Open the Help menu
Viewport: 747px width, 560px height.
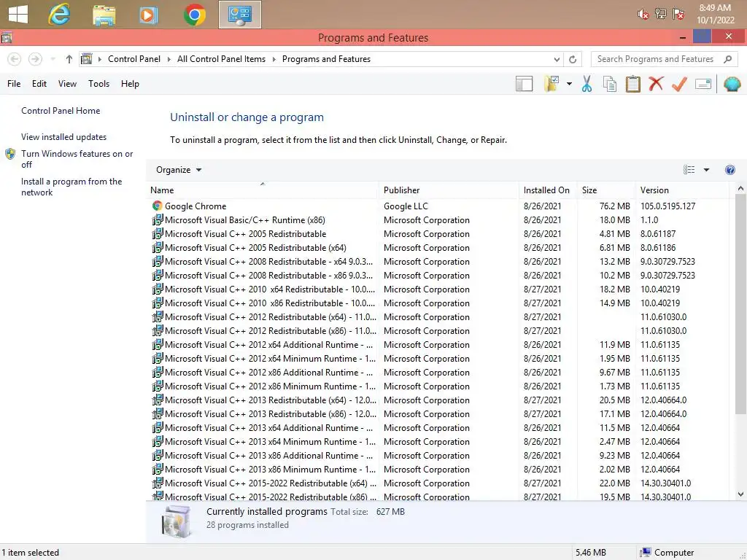(x=130, y=84)
